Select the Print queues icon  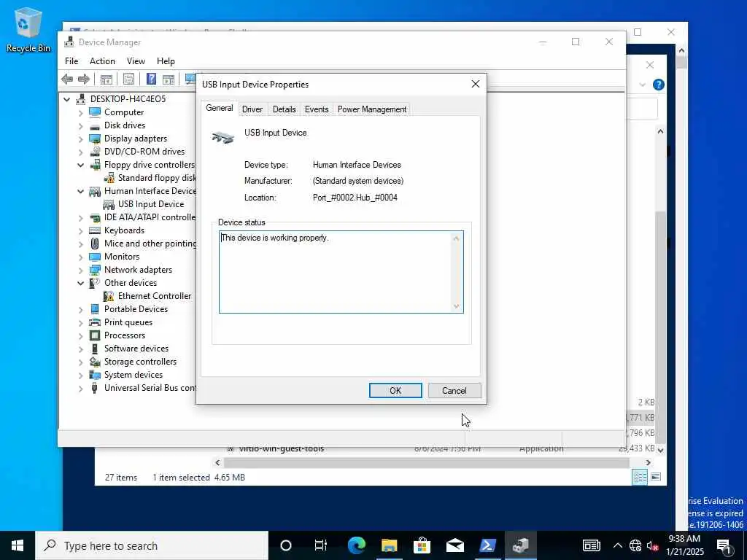[x=95, y=322]
